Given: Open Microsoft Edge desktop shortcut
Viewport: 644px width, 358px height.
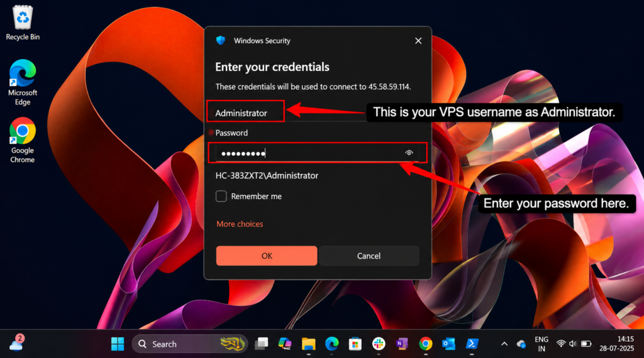Looking at the screenshot, I should coord(23,83).
